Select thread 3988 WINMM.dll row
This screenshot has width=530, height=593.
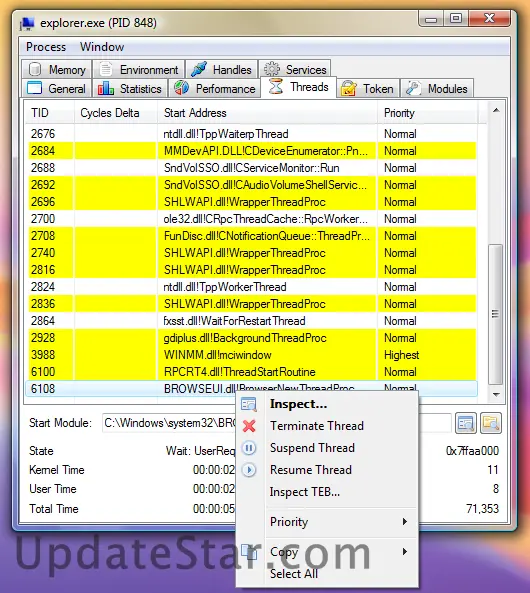point(251,355)
